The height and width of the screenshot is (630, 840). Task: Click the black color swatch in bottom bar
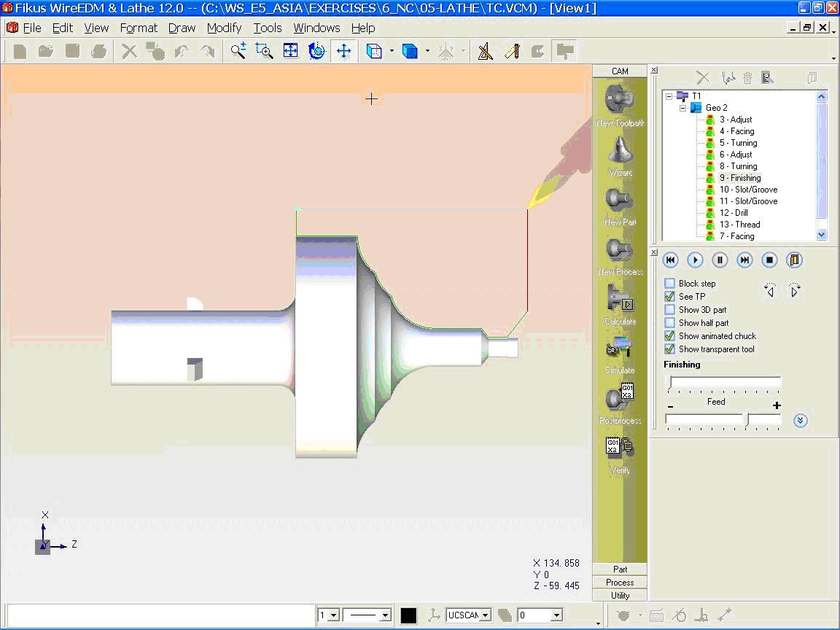[408, 615]
